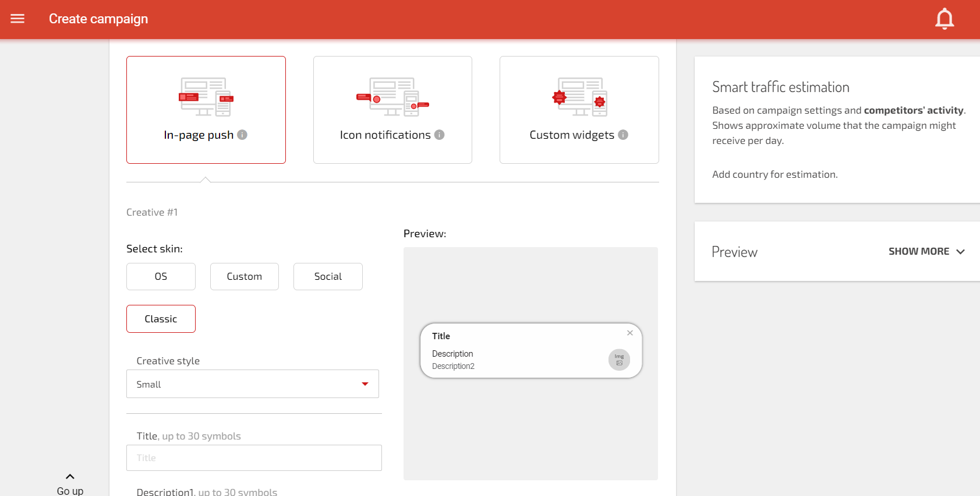Click the Custom widgets info icon
The height and width of the screenshot is (496, 980).
623,135
